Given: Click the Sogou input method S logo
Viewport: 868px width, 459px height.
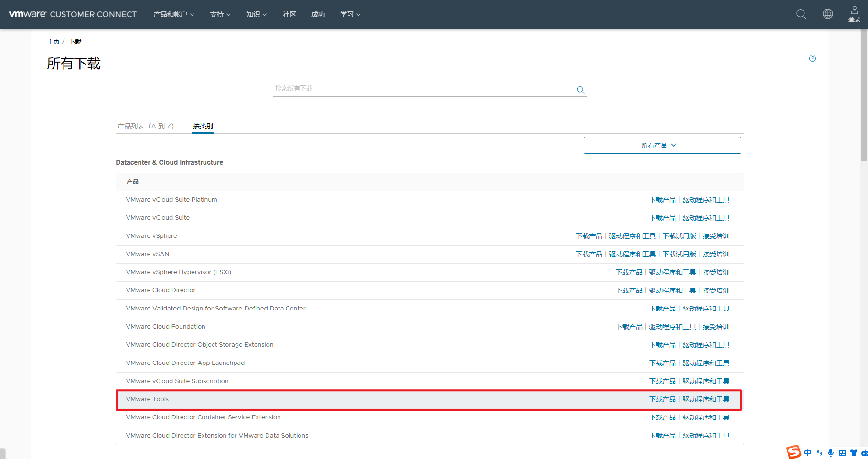Looking at the screenshot, I should (x=794, y=452).
